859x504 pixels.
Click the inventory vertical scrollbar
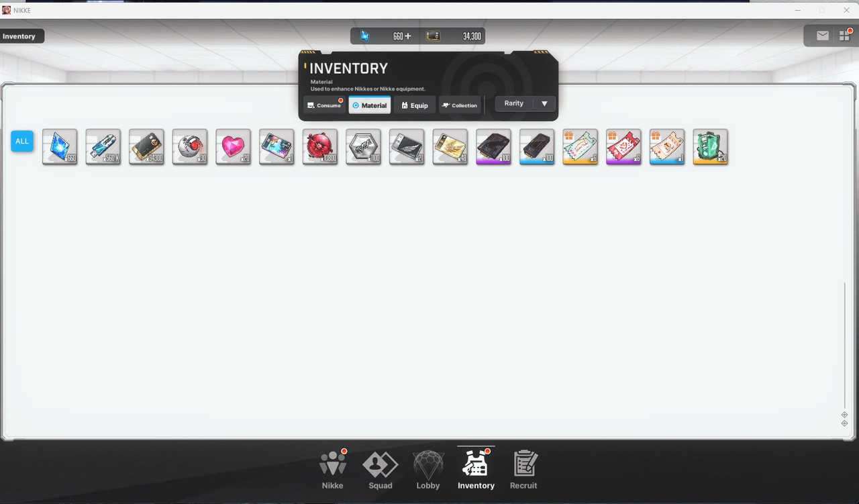(x=844, y=346)
